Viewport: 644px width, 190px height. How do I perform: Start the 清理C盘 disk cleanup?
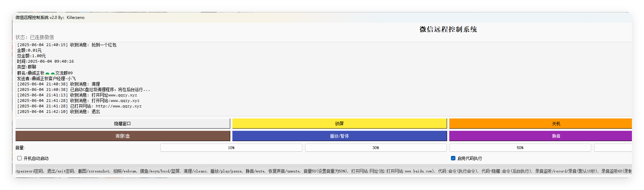tap(122, 136)
